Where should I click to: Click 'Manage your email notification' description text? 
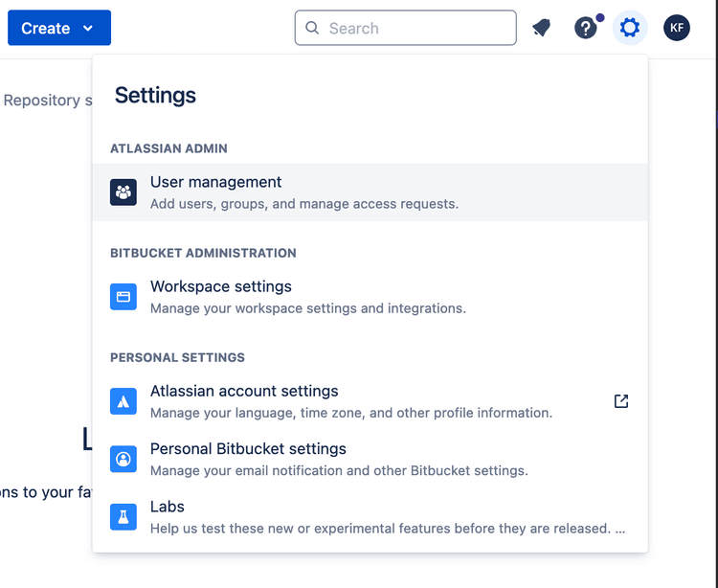[339, 471]
